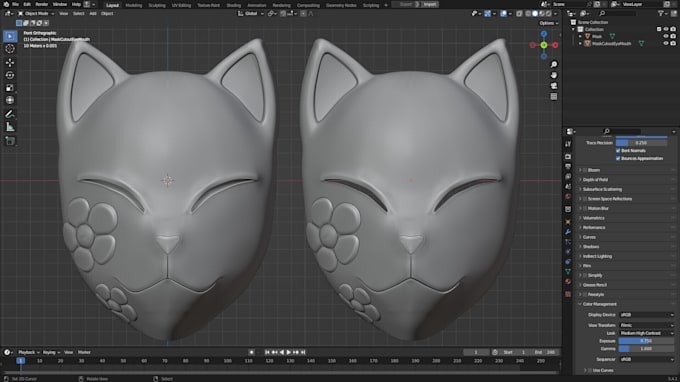The height and width of the screenshot is (382, 680).
Task: Select the 3D Cursor tool
Action: tap(10, 49)
